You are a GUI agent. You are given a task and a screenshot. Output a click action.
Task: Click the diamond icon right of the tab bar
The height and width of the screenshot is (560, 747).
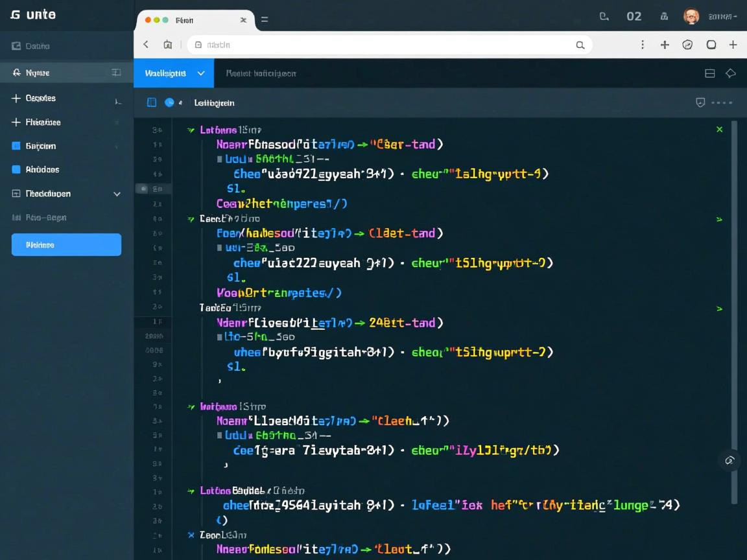click(731, 73)
